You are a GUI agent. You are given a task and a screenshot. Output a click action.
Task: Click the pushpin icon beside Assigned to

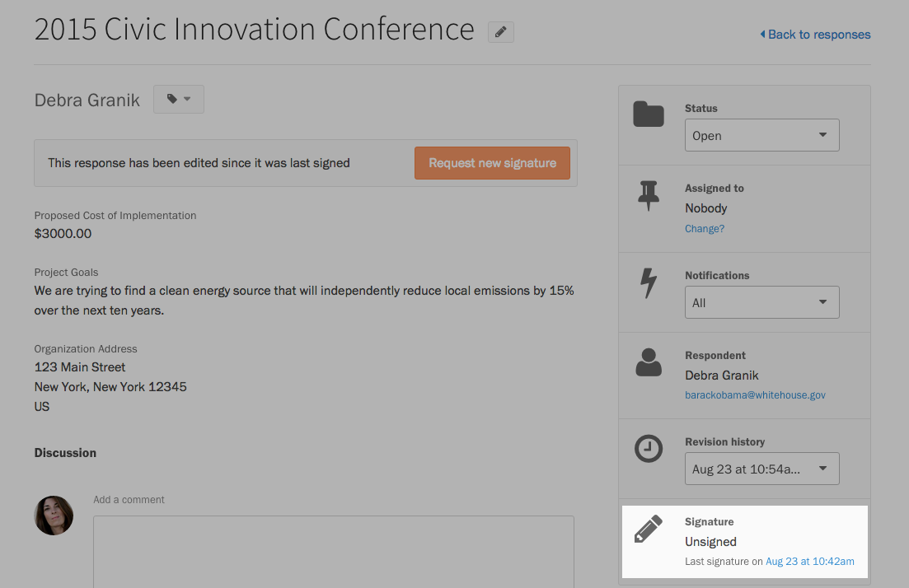click(648, 196)
